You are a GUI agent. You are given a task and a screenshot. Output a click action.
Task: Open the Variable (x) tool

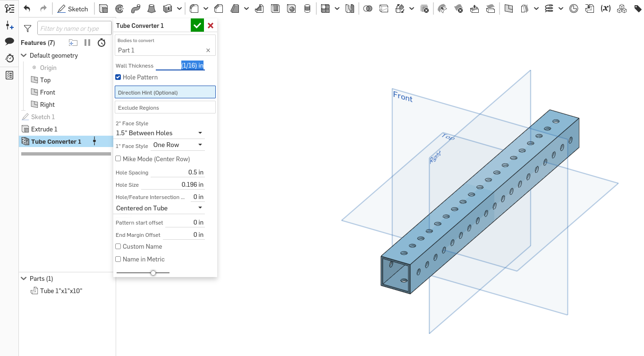click(605, 9)
